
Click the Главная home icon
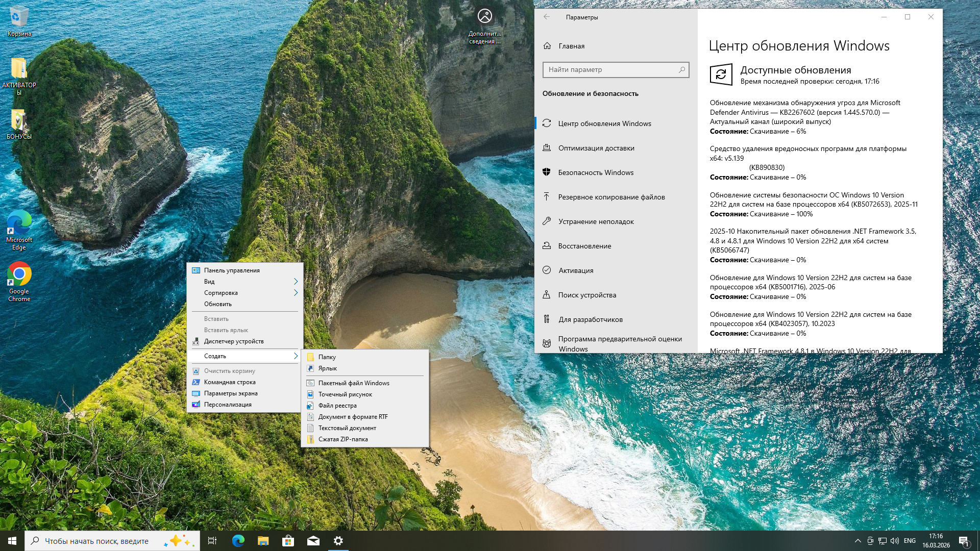coord(547,46)
